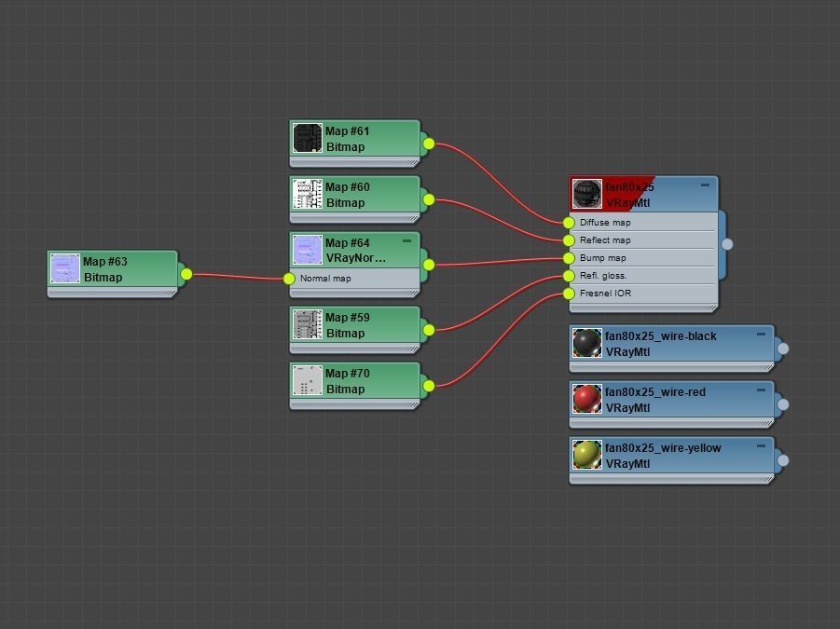Click the fan80x25 material output socket
The image size is (840, 629).
point(727,244)
